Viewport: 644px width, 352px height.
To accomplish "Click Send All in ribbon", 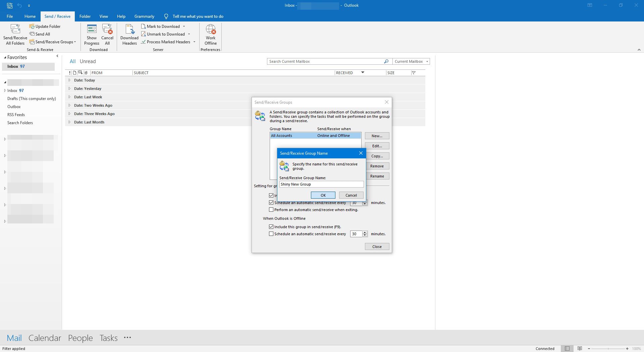I will (x=40, y=34).
